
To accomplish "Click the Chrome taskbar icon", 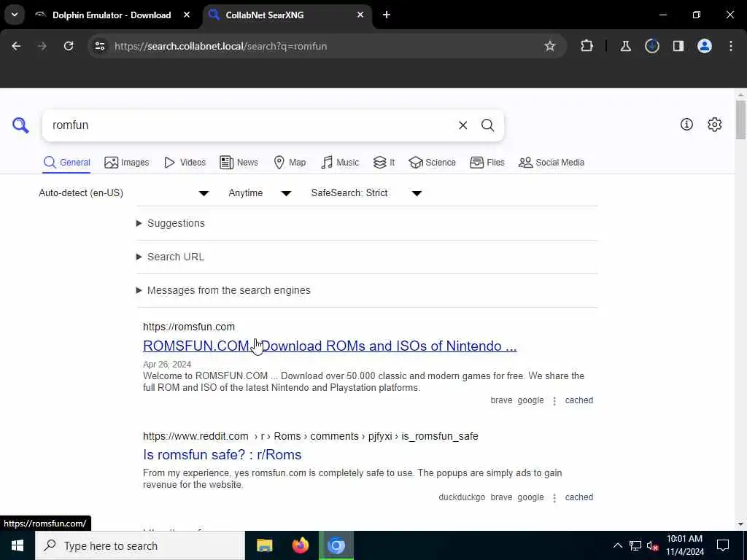I will pyautogui.click(x=336, y=545).
